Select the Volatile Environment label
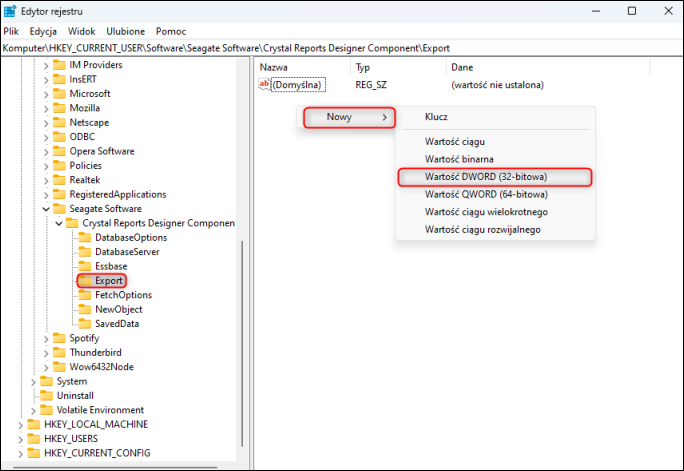This screenshot has height=471, width=684. coord(100,410)
